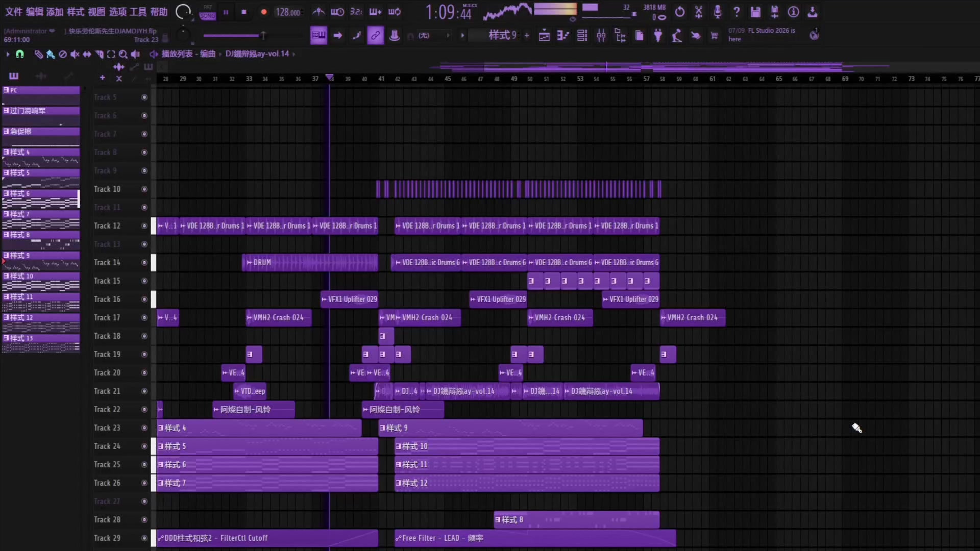Toggle loop recording icon
This screenshot has height=551, width=980.
pos(395,12)
